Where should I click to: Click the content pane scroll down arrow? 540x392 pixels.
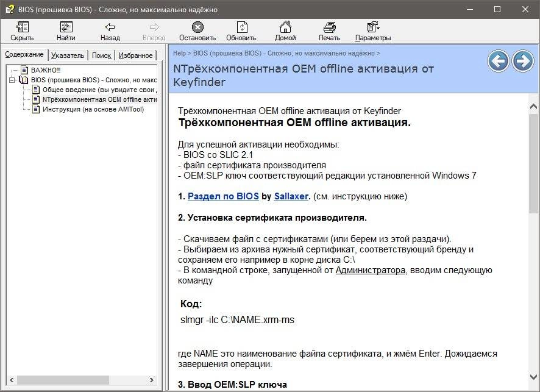coord(533,377)
